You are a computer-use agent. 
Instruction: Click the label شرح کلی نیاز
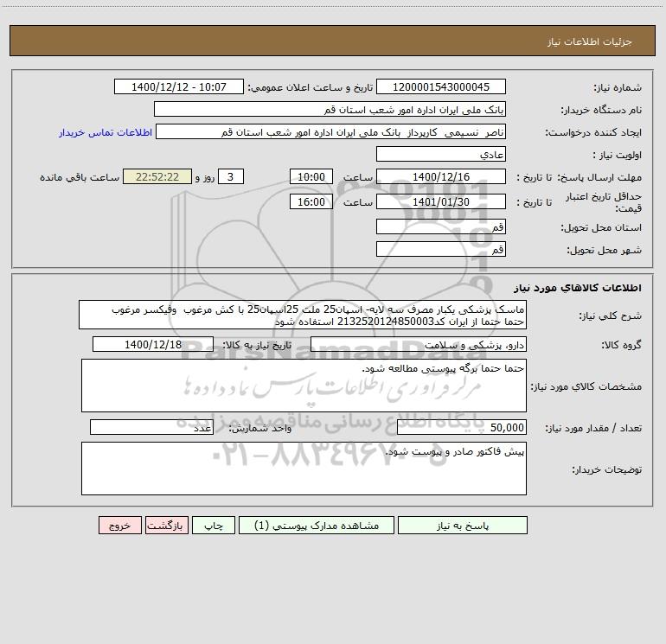click(x=611, y=316)
